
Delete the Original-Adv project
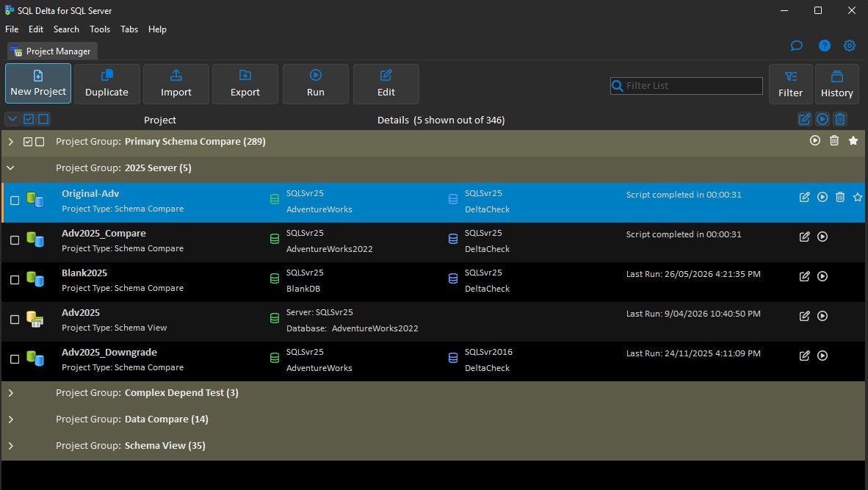tap(840, 197)
